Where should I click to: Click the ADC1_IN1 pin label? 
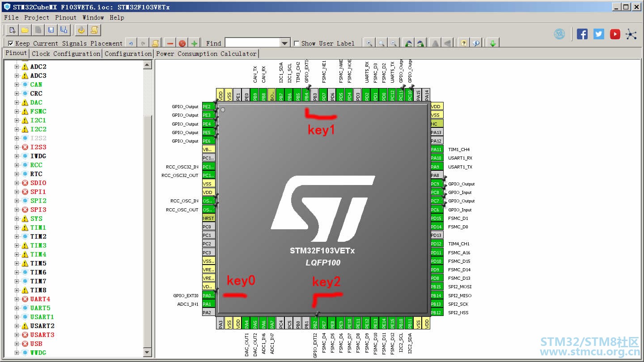click(188, 304)
